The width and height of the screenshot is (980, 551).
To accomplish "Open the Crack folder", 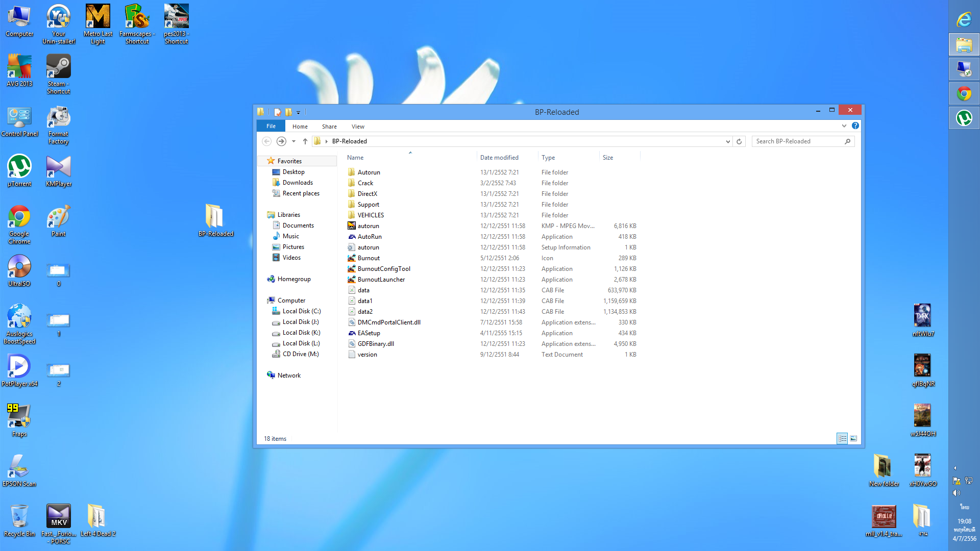I will [365, 183].
